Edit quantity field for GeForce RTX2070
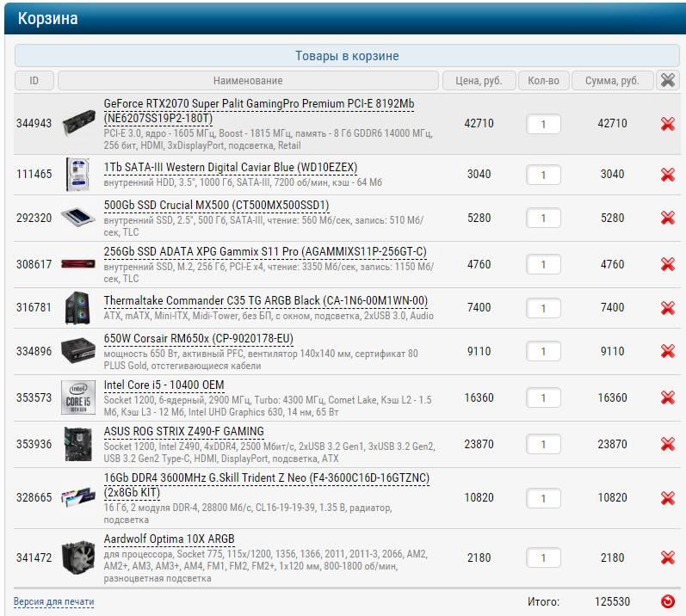Image resolution: width=686 pixels, height=616 pixels. (x=543, y=124)
